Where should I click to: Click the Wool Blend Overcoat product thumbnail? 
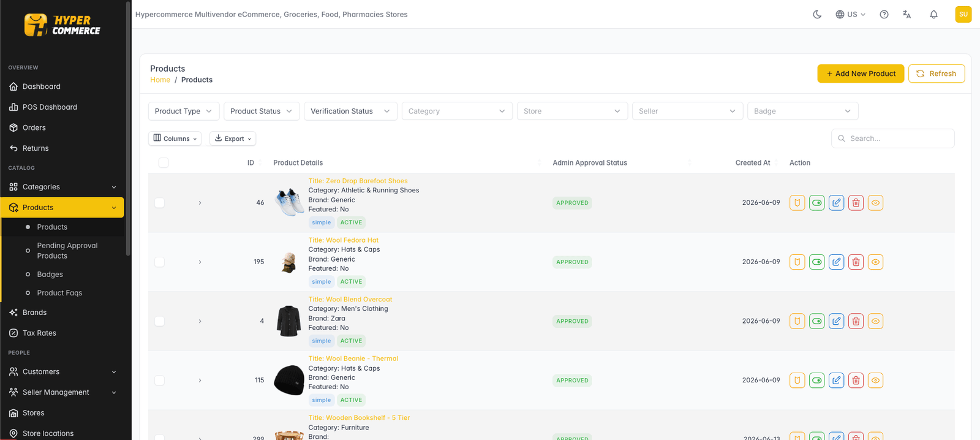pyautogui.click(x=288, y=321)
